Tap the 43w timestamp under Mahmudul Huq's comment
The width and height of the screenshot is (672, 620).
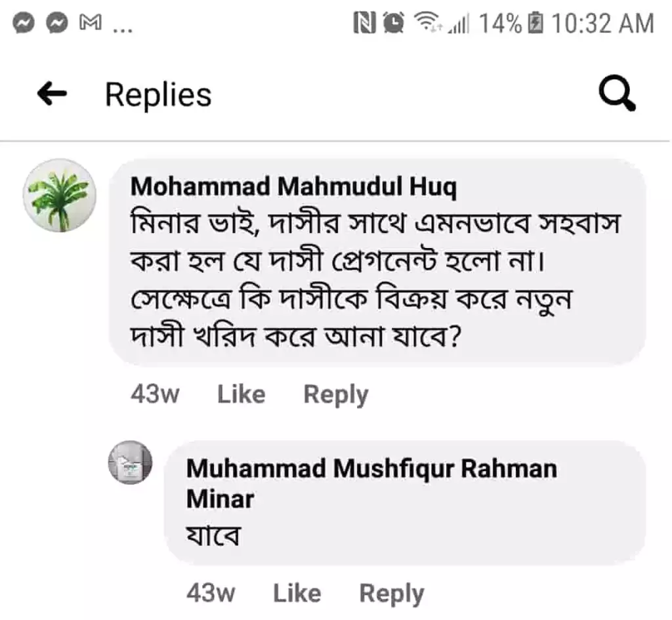point(156,394)
